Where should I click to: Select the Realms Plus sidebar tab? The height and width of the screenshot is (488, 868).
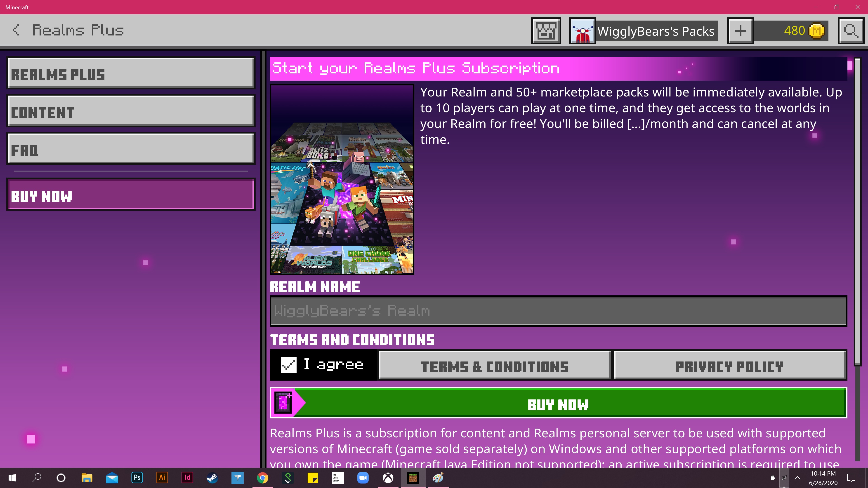point(131,73)
